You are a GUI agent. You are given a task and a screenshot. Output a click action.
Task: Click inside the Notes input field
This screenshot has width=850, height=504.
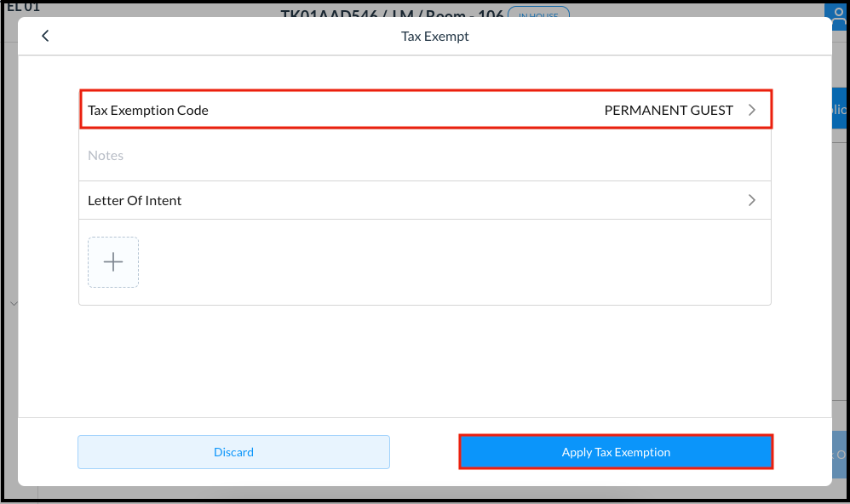click(341, 155)
